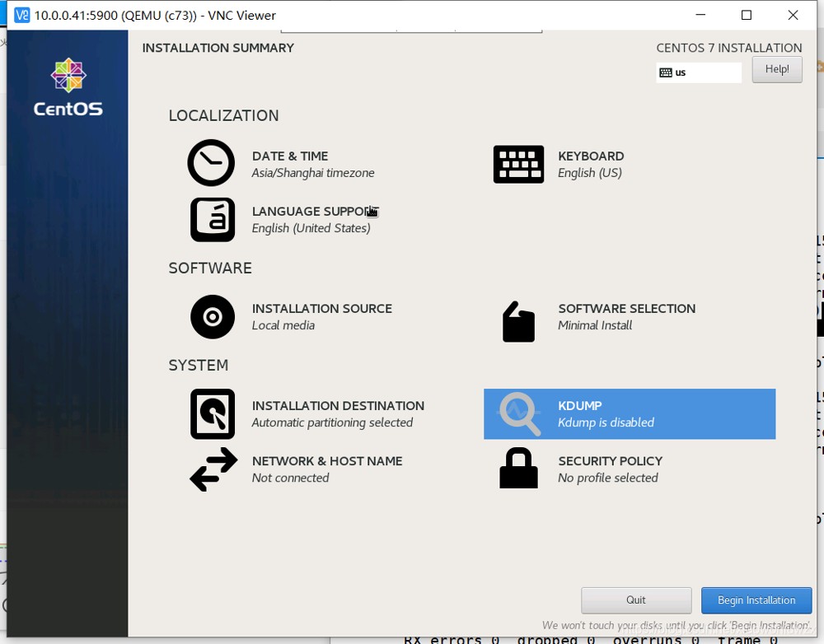
Task: Open the Date & Time clock icon
Action: [211, 163]
